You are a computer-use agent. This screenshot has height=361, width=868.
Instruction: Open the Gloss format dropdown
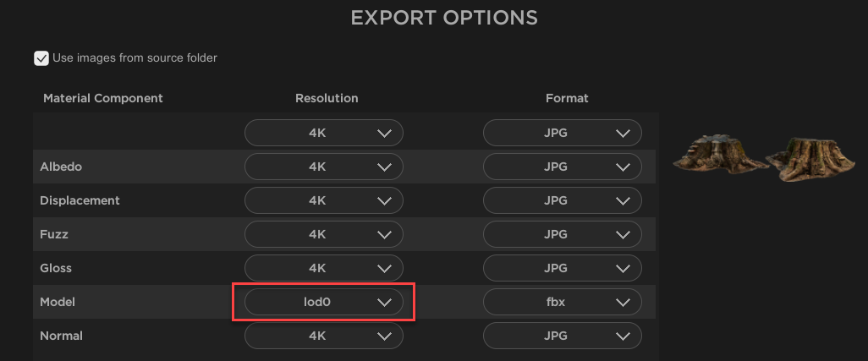coord(563,269)
